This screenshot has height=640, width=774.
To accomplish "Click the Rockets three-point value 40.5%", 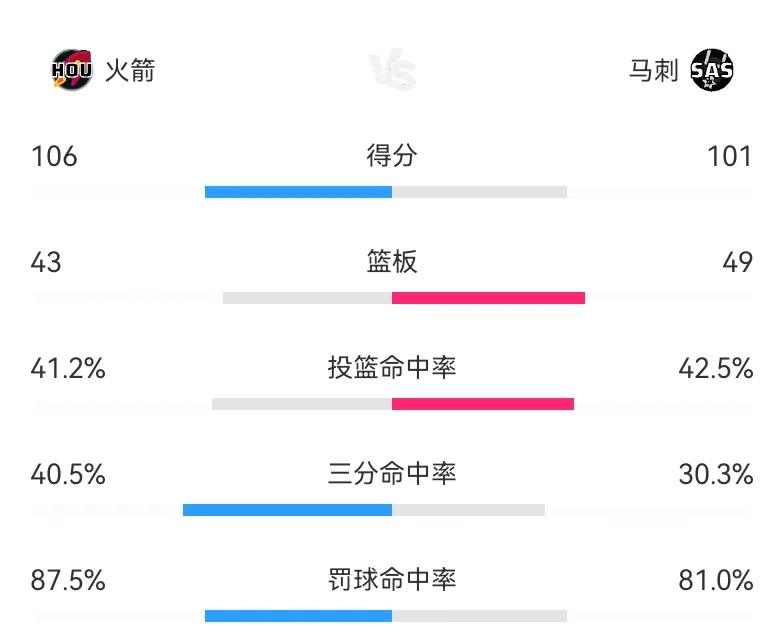I will [68, 474].
